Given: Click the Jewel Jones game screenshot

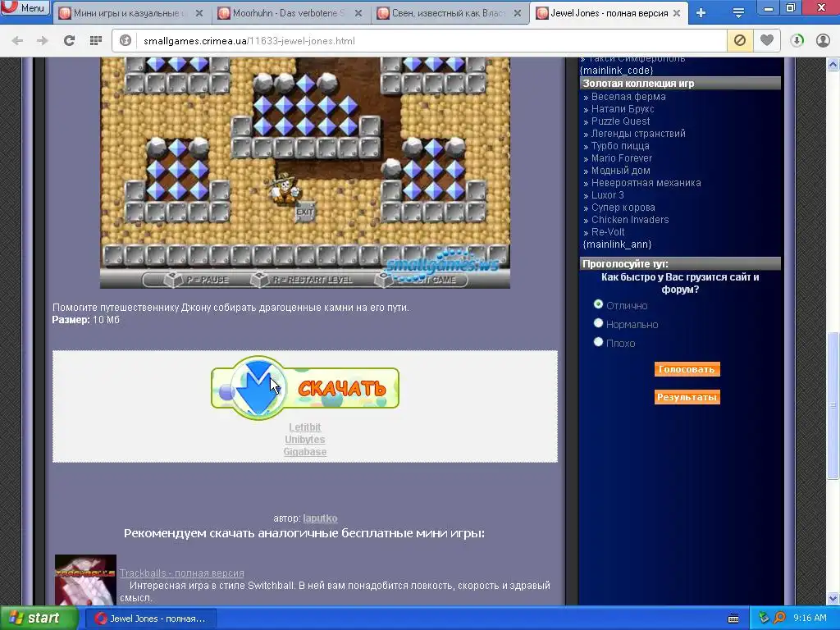Looking at the screenshot, I should coord(305,172).
